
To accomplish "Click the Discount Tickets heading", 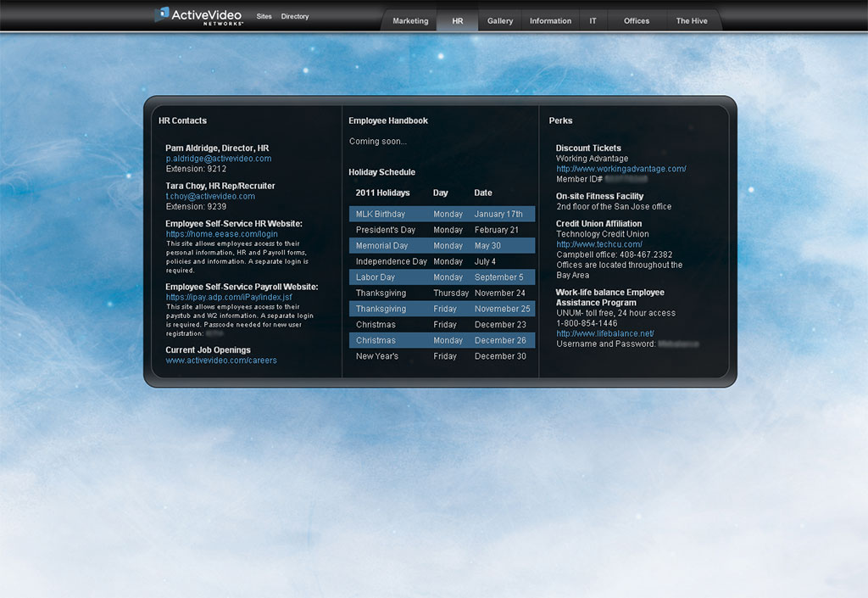I will [588, 148].
